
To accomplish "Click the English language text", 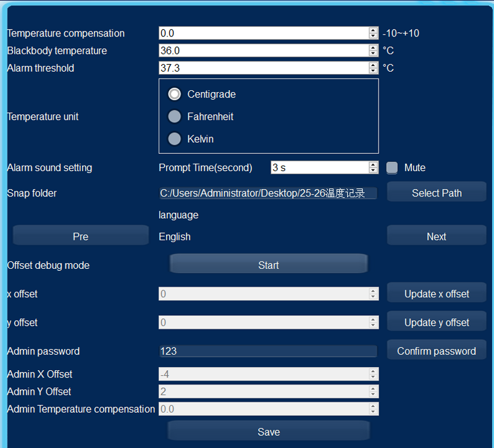I will [175, 237].
